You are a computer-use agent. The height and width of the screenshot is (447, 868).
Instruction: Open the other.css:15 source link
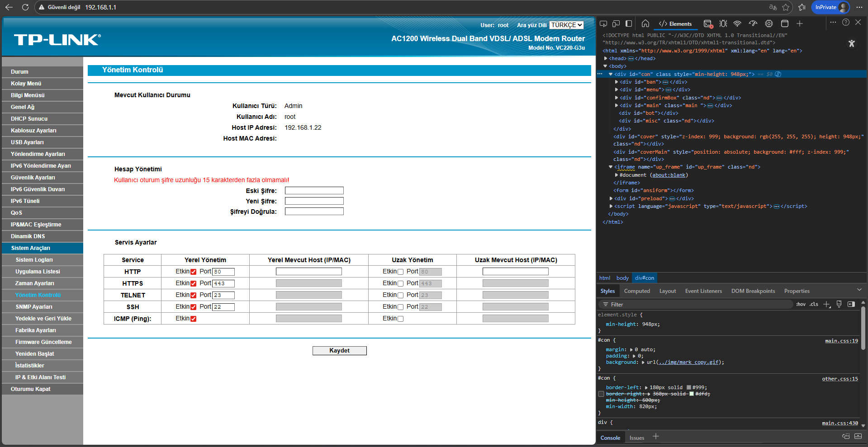tap(840, 379)
